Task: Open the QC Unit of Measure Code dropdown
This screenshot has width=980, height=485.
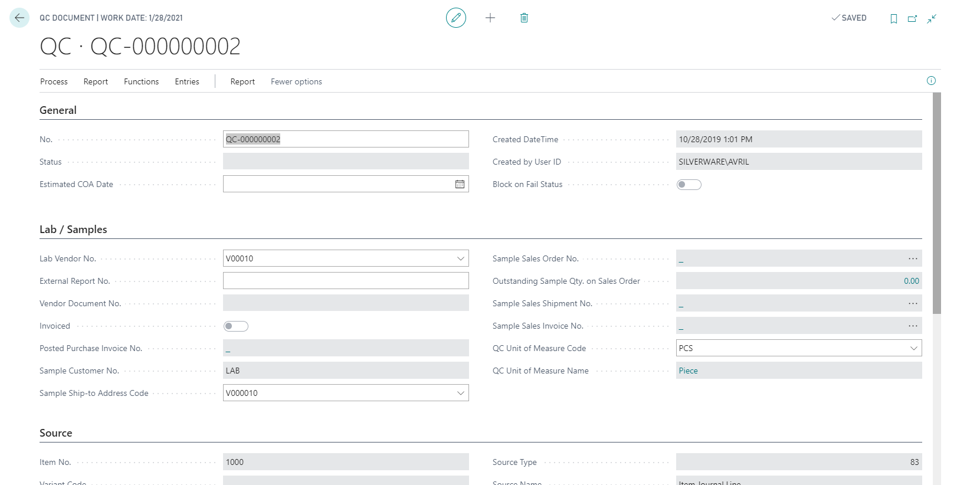Action: 913,348
